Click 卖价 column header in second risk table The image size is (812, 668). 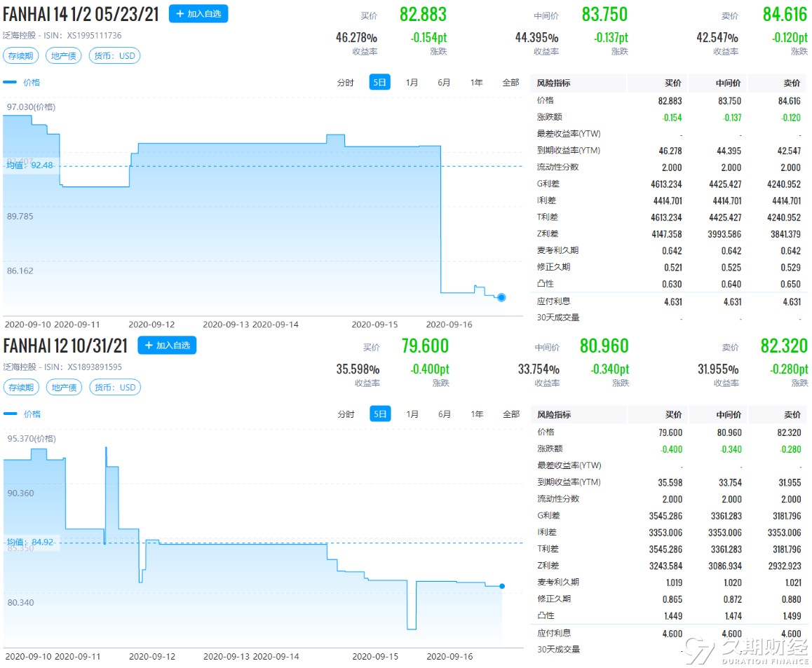pos(792,415)
